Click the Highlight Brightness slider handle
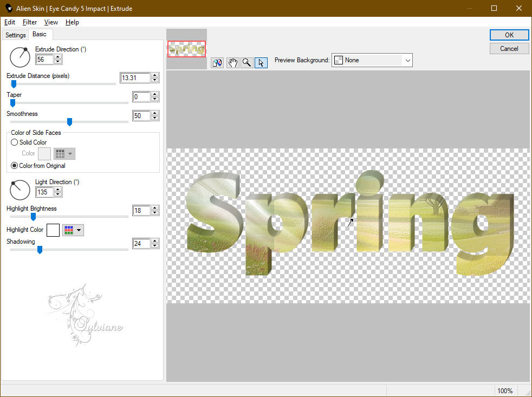Viewport: 532px width, 397px height. (33, 217)
